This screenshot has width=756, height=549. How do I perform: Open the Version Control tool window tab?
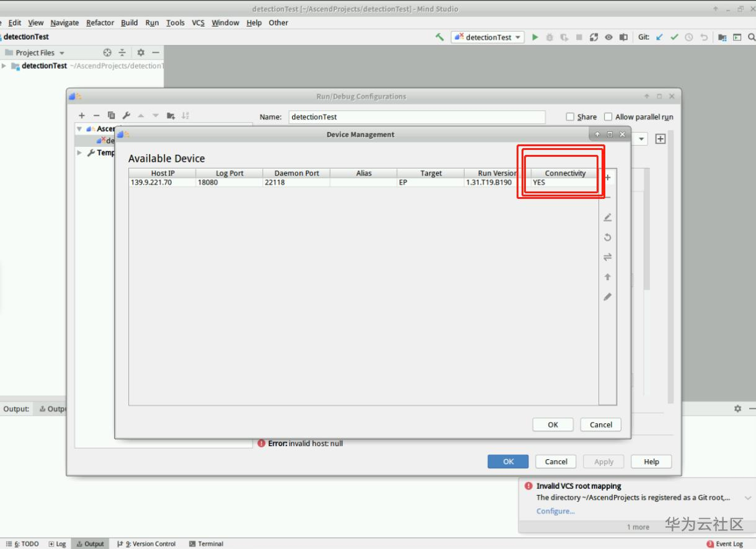pyautogui.click(x=147, y=544)
